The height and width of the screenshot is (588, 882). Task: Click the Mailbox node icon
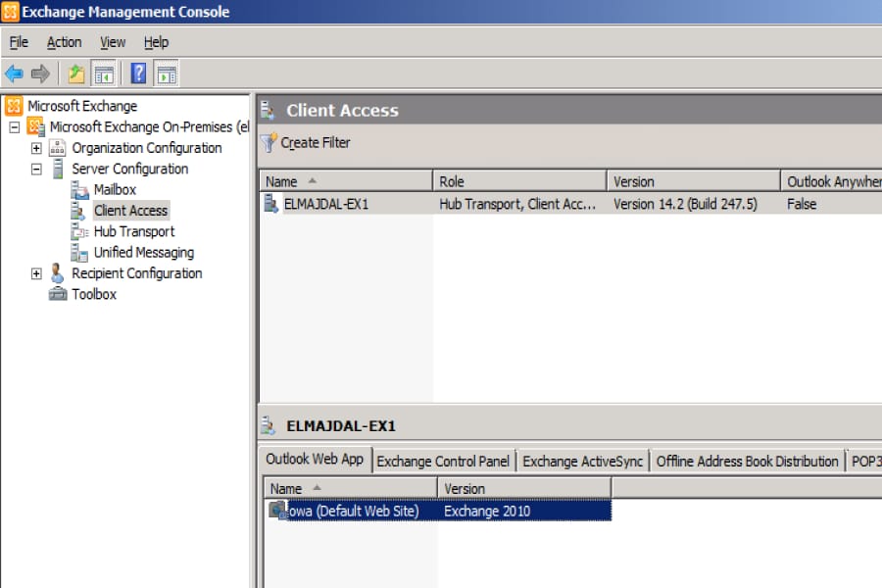pyautogui.click(x=80, y=190)
